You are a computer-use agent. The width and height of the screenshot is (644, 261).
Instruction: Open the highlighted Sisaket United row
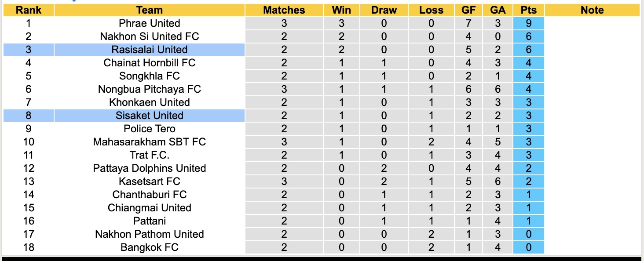[149, 116]
